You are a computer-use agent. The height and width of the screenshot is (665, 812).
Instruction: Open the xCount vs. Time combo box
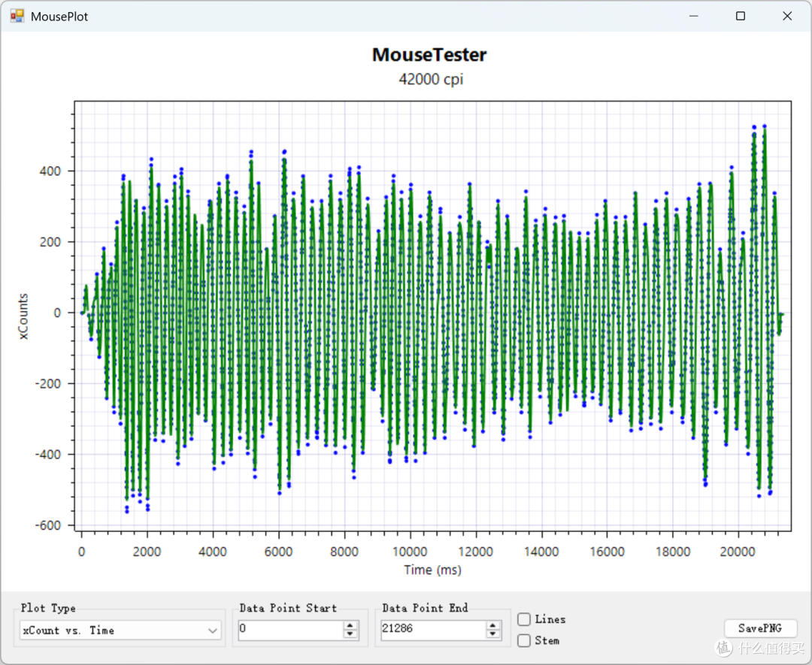point(120,630)
